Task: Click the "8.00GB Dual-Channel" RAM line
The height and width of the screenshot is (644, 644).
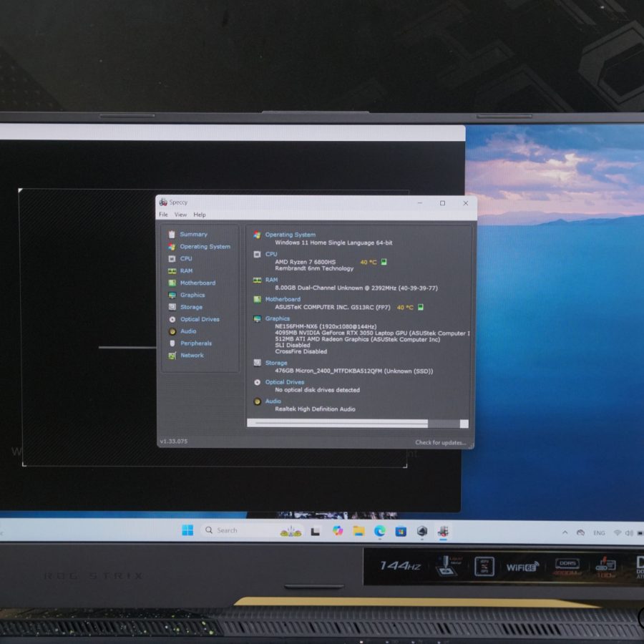Action: pyautogui.click(x=356, y=288)
